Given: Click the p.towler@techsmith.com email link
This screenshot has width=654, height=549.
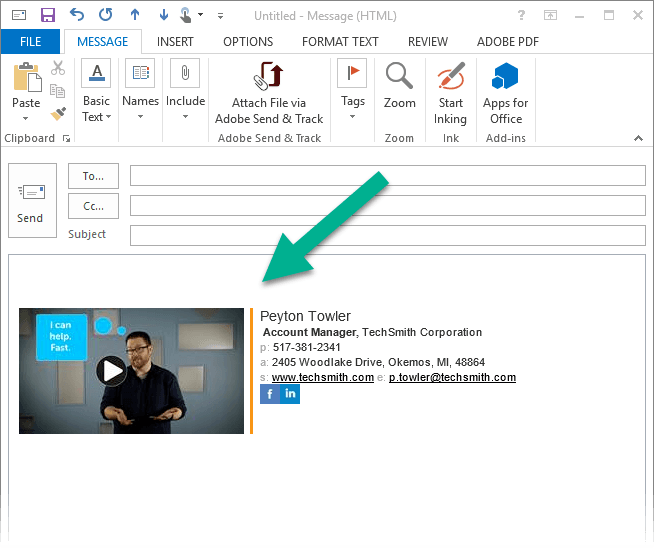Looking at the screenshot, I should pyautogui.click(x=452, y=377).
